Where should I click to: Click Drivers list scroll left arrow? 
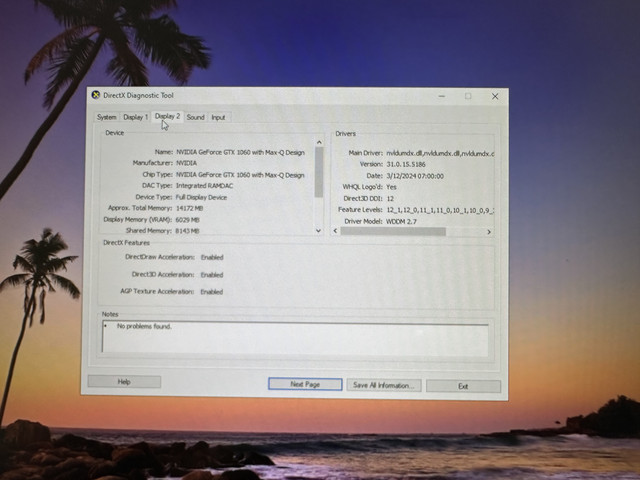[x=336, y=231]
